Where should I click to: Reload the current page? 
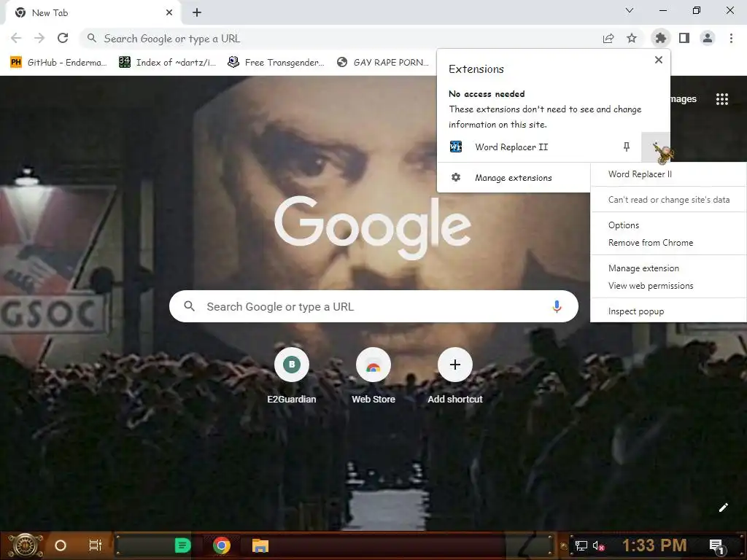pyautogui.click(x=63, y=38)
